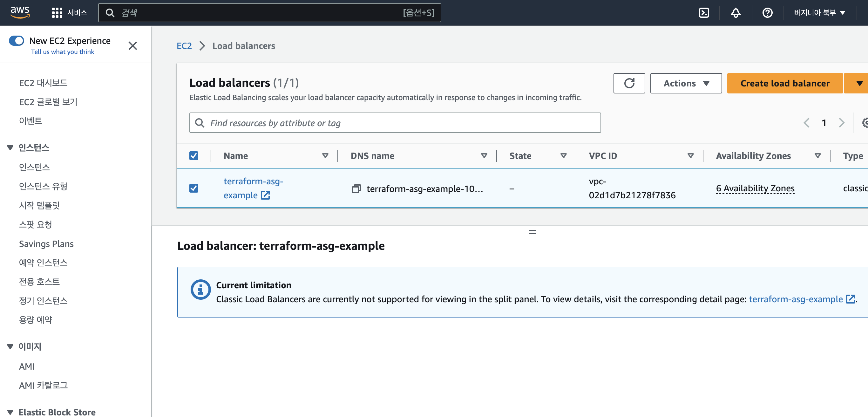Uncheck the terraform-asg-example row checkbox
This screenshot has height=417, width=868.
coord(193,188)
